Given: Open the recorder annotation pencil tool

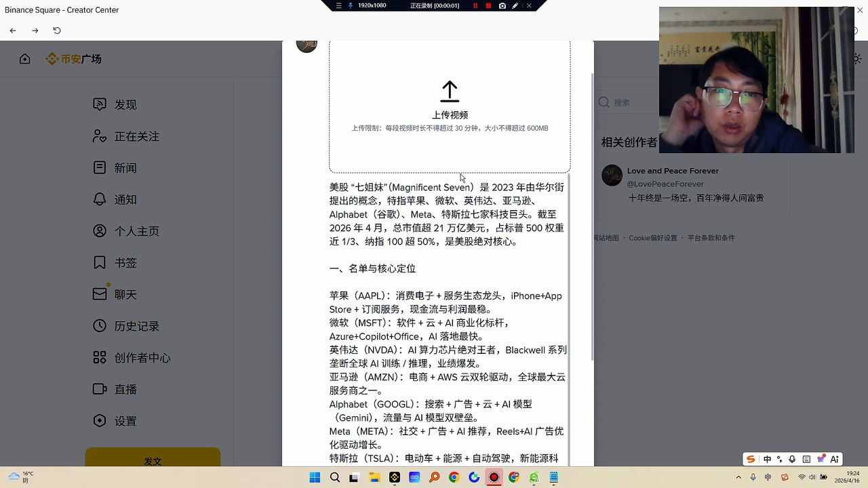Looking at the screenshot, I should click(x=515, y=5).
